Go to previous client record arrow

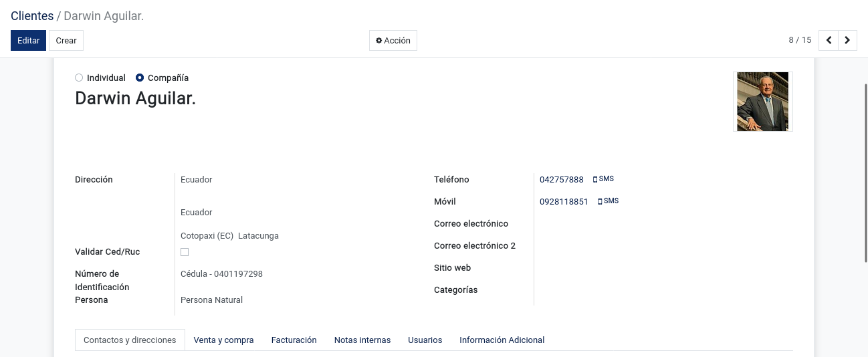pos(829,40)
